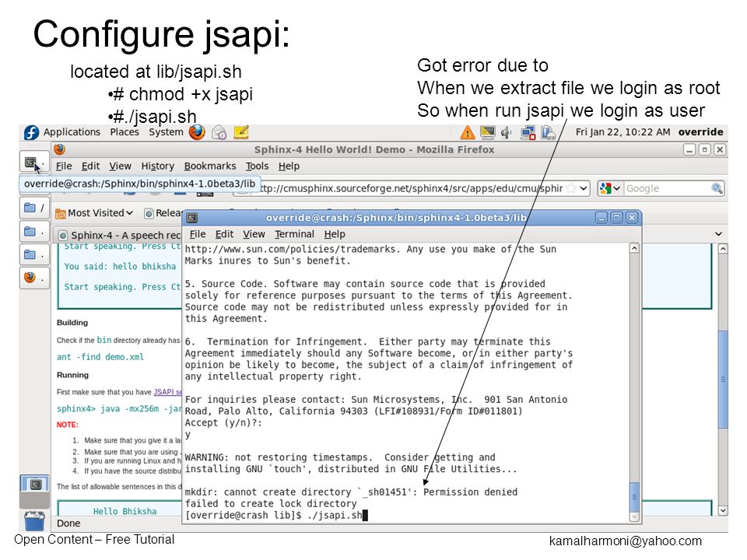
Task: Click the Firefox logo in browser title bar
Action: 60,149
